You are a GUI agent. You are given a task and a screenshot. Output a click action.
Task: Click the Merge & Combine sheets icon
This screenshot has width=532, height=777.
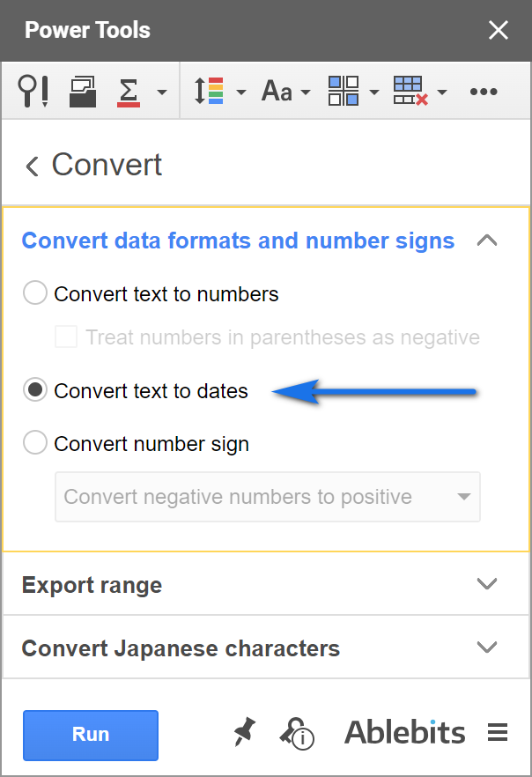point(83,91)
